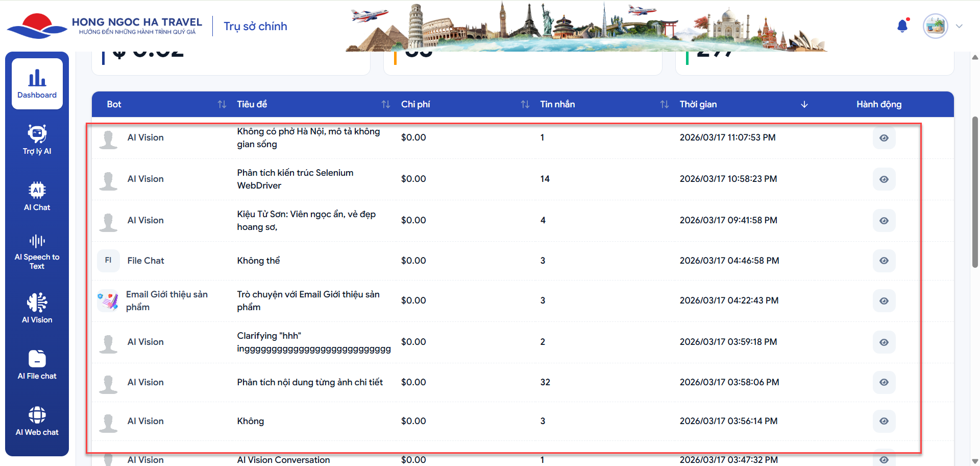Sort by Tin nhắn column header
Viewport: 980px width, 466px height.
pyautogui.click(x=664, y=104)
